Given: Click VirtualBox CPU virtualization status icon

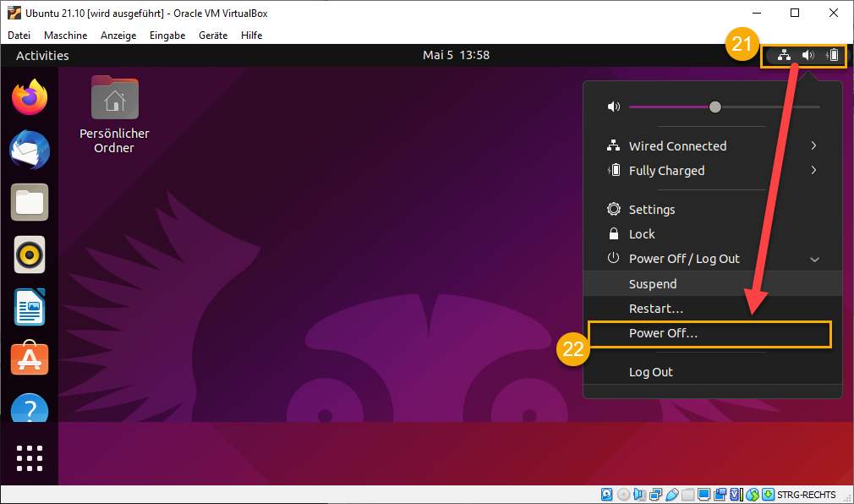Looking at the screenshot, I should click(x=736, y=494).
